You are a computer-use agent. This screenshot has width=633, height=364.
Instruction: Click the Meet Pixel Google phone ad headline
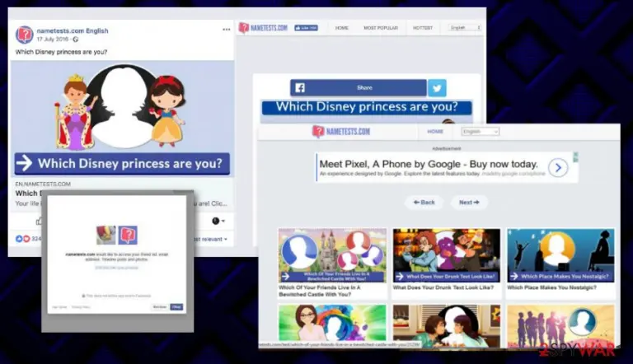point(429,164)
